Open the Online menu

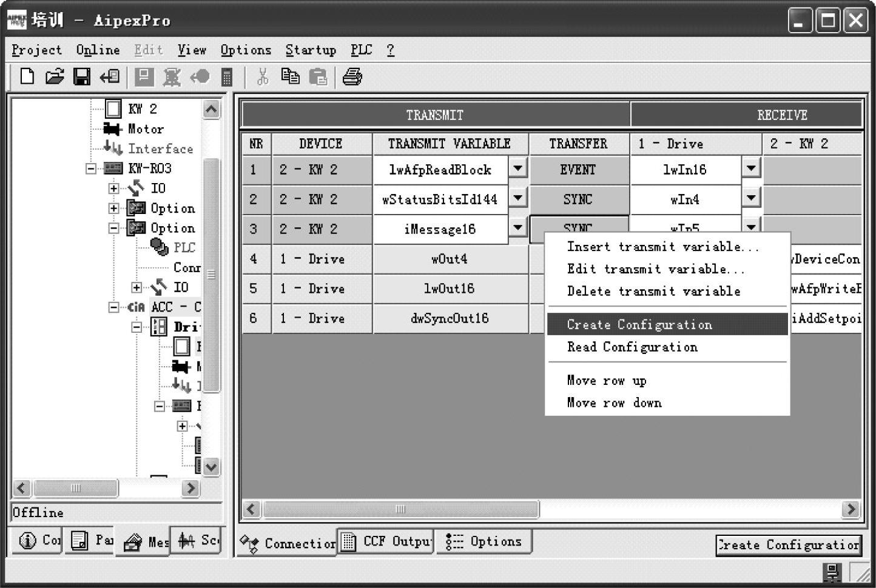click(98, 50)
